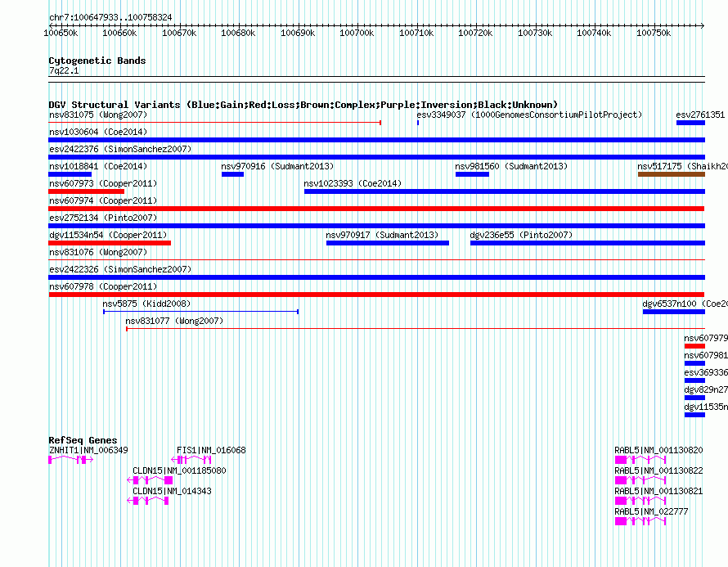The image size is (728, 567).
Task: Click the chr7:100647933..100758324 region text
Action: point(110,17)
